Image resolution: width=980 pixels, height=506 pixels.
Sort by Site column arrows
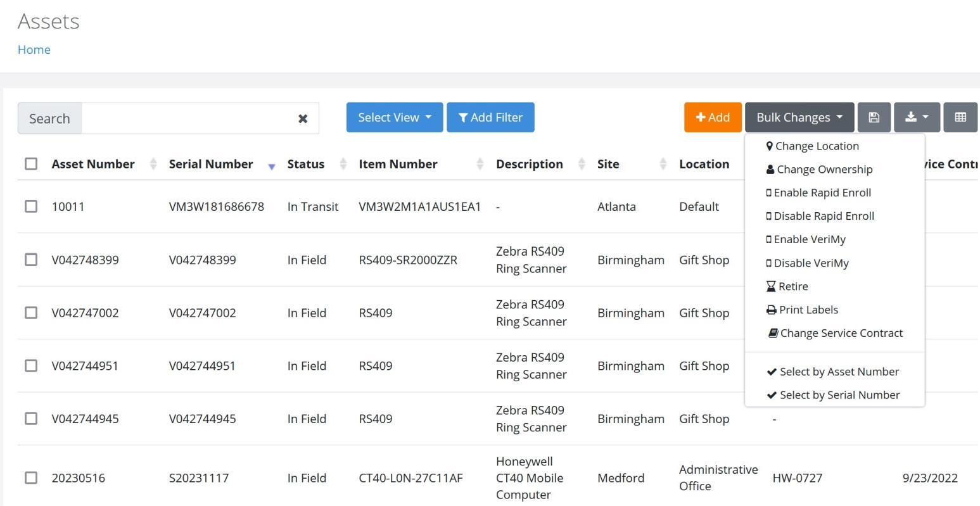point(663,164)
